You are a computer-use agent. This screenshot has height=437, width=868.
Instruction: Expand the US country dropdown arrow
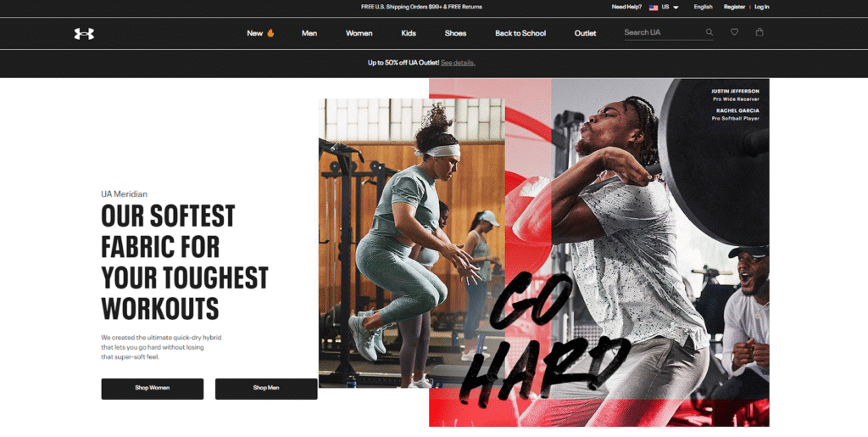(x=676, y=7)
